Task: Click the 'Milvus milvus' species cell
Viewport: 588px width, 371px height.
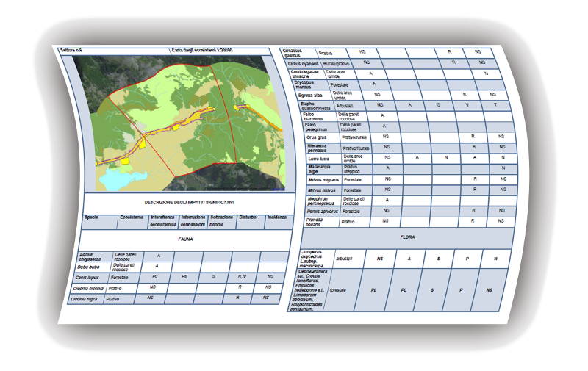Action: point(322,190)
